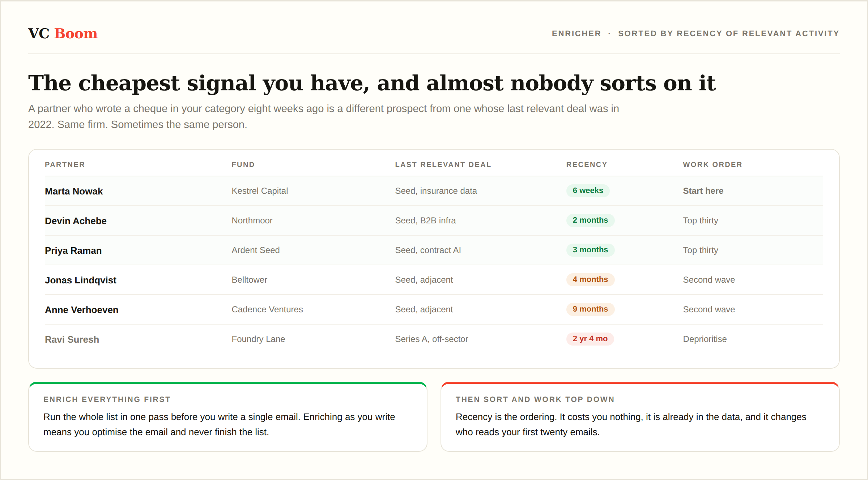Click the '4 months' recency badge
The width and height of the screenshot is (868, 480).
[x=590, y=279]
